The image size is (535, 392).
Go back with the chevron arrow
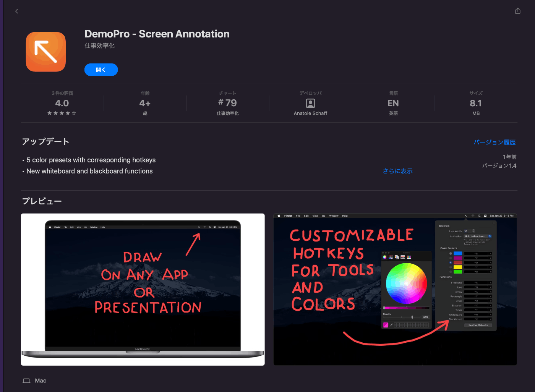coord(16,11)
